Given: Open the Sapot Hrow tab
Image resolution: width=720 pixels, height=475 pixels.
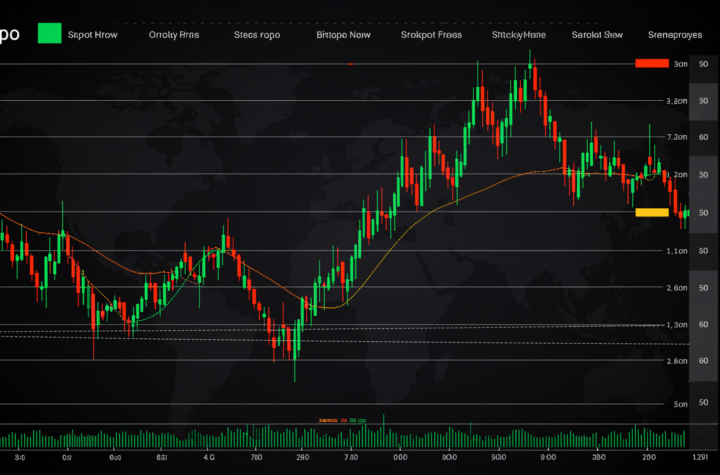Looking at the screenshot, I should pyautogui.click(x=92, y=35).
